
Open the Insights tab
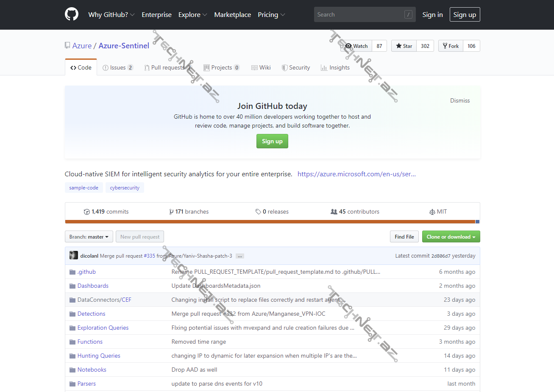[335, 68]
